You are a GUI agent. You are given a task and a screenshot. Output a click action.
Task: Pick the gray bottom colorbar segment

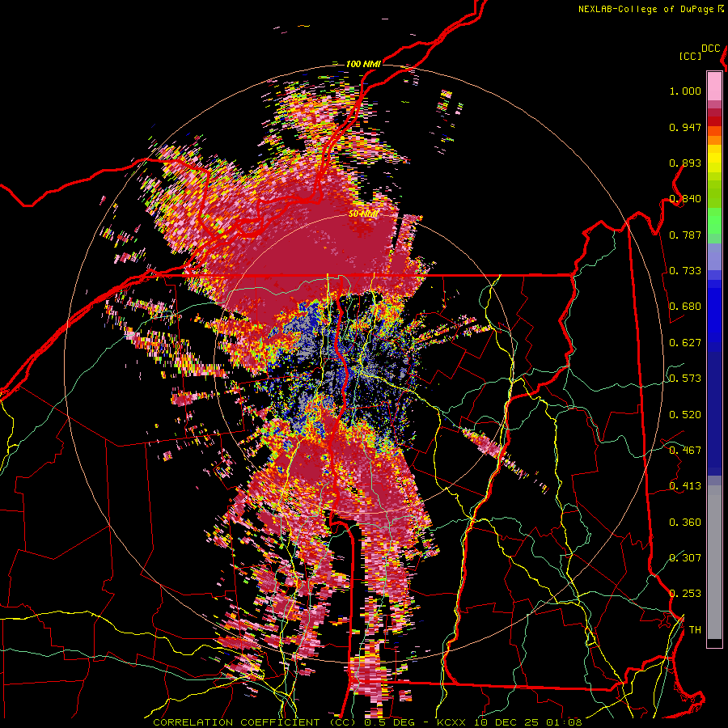[x=714, y=562]
